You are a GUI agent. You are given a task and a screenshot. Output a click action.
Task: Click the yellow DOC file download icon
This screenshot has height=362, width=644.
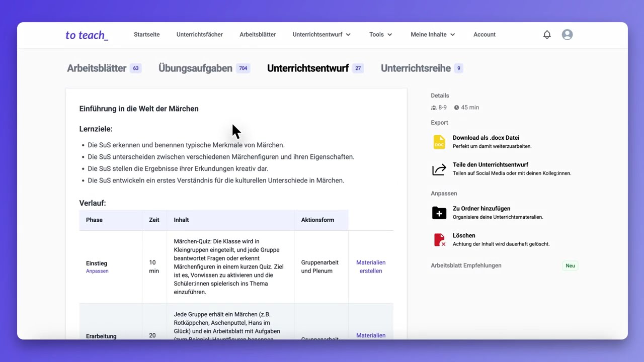pos(439,142)
